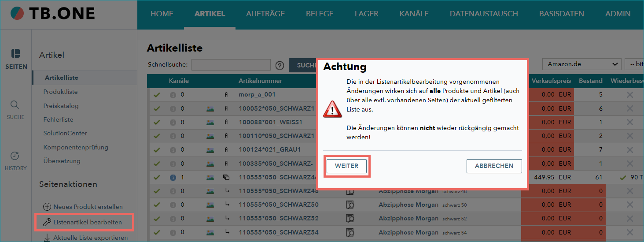Screen dimensions: 644x242
Task: Open the BELEGE menu
Action: pyautogui.click(x=320, y=14)
